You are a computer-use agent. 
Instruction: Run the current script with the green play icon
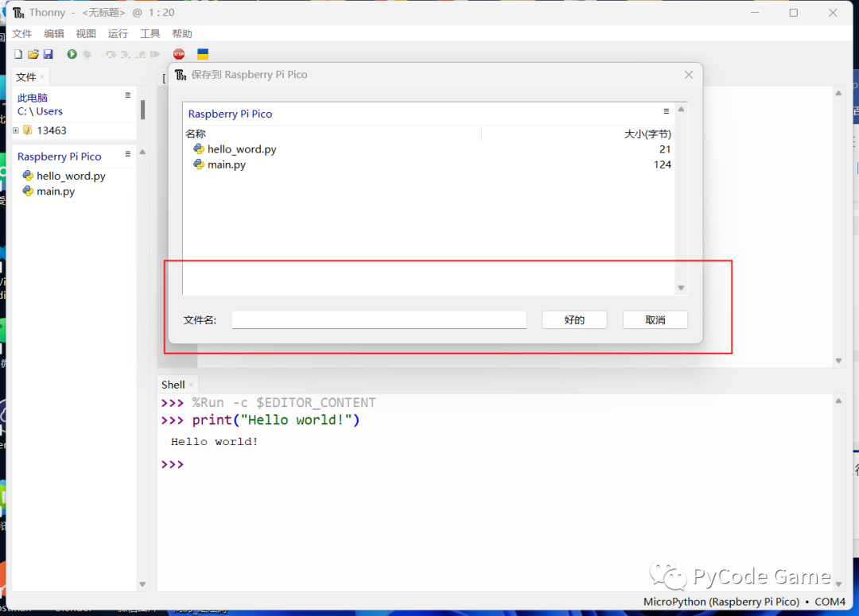click(x=72, y=54)
